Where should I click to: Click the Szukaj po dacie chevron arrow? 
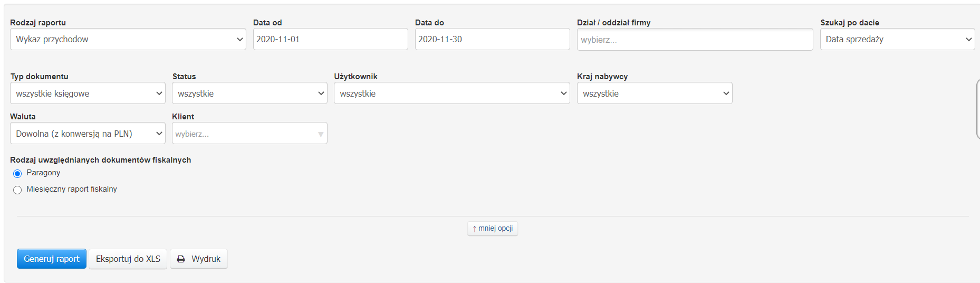tap(968, 40)
